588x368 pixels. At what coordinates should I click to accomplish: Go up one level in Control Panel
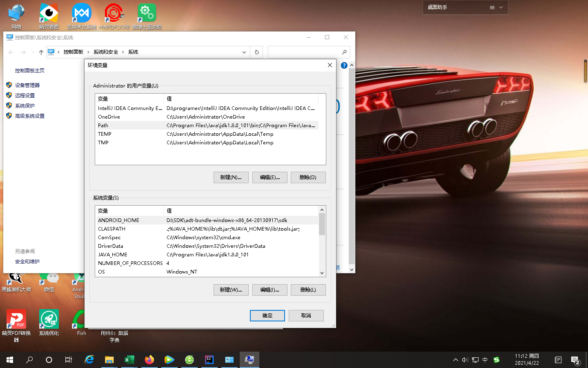pyautogui.click(x=41, y=52)
